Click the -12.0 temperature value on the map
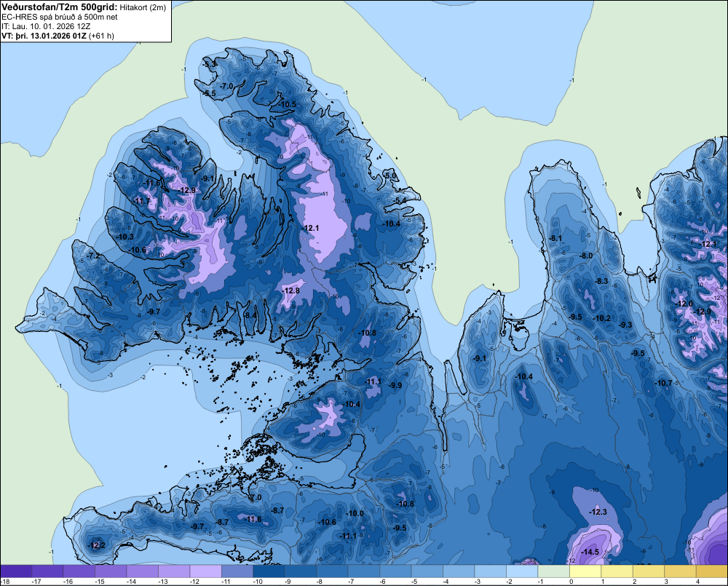The height and width of the screenshot is (586, 728). [685, 304]
